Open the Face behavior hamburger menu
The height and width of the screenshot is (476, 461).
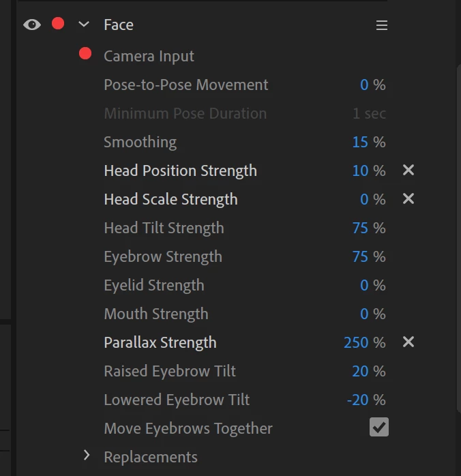(x=382, y=25)
